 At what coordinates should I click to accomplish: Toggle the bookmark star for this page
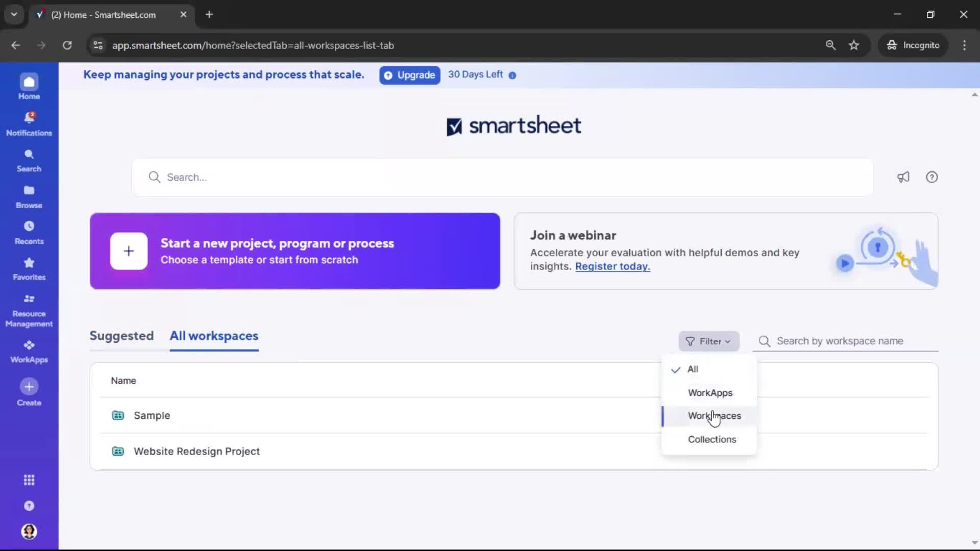(854, 45)
